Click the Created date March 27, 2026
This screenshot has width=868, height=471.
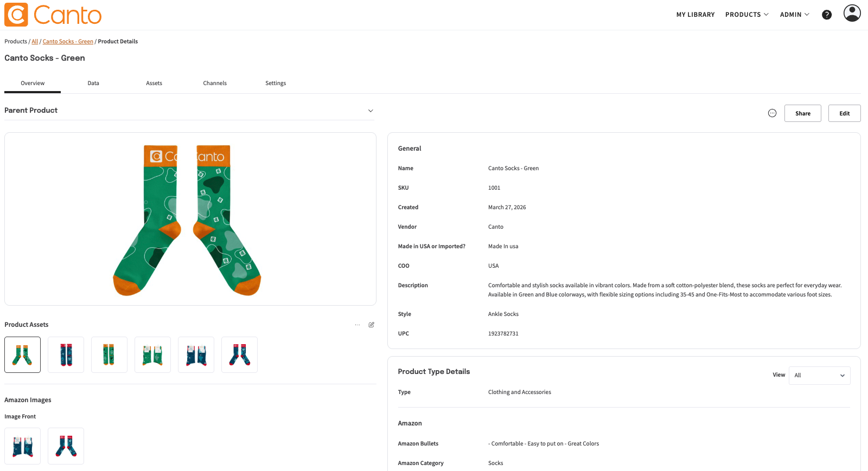coord(507,207)
